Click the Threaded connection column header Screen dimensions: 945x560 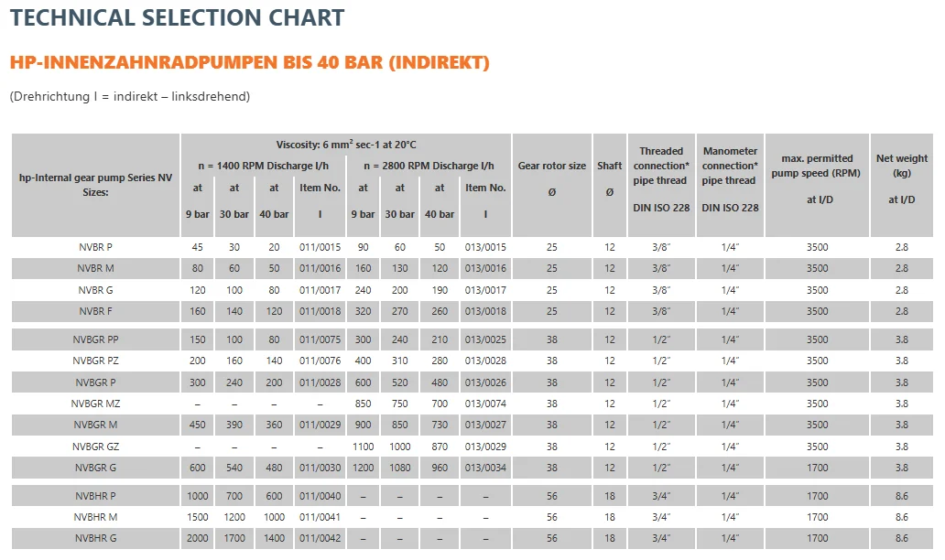click(x=660, y=166)
